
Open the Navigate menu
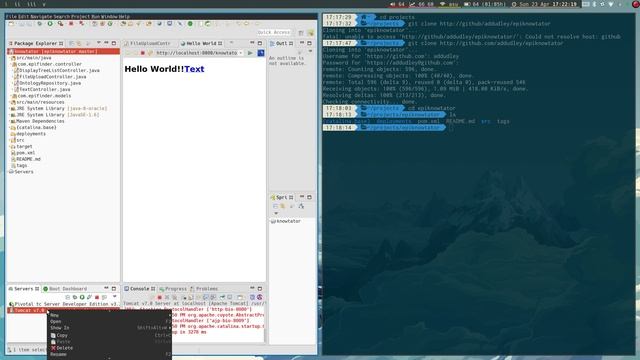[41, 17]
